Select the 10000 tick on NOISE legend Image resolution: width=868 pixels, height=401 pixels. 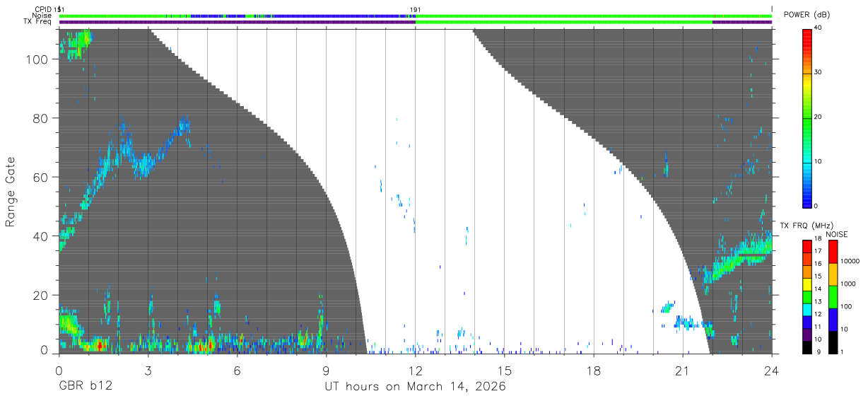tap(850, 261)
